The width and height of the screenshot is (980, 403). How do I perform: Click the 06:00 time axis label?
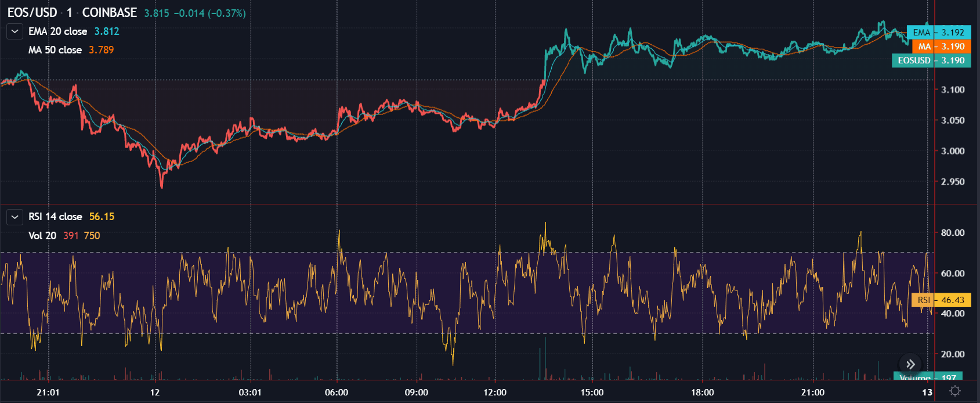pyautogui.click(x=337, y=393)
